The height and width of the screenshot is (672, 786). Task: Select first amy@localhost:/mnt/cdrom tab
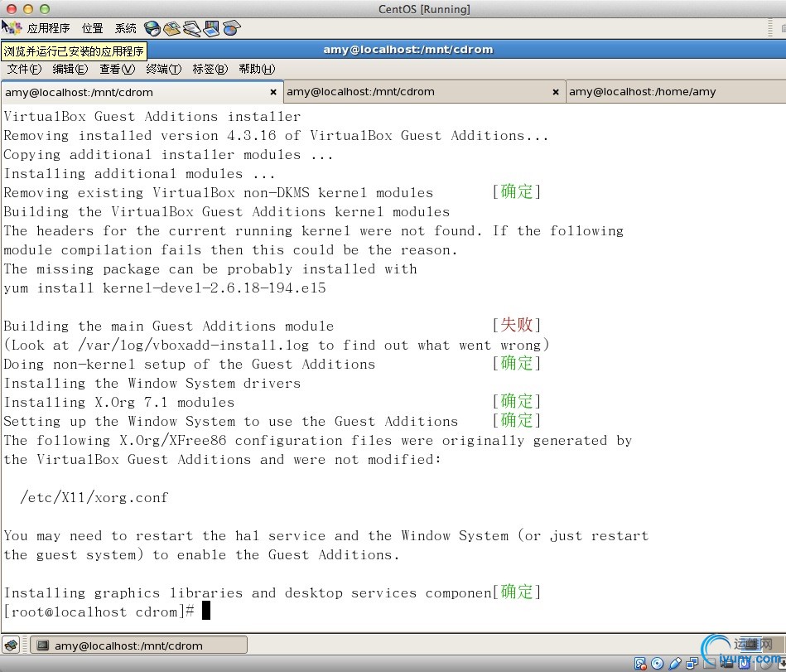click(142, 92)
